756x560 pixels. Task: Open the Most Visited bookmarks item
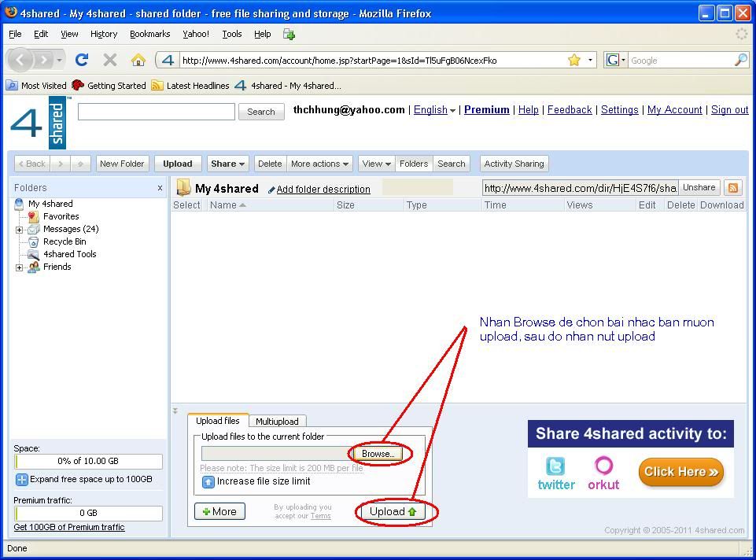click(x=36, y=85)
